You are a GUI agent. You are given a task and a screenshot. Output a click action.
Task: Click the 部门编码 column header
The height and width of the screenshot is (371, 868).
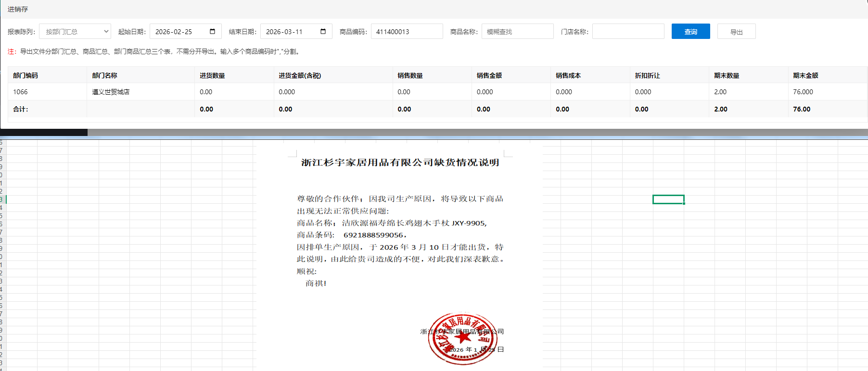coord(26,75)
